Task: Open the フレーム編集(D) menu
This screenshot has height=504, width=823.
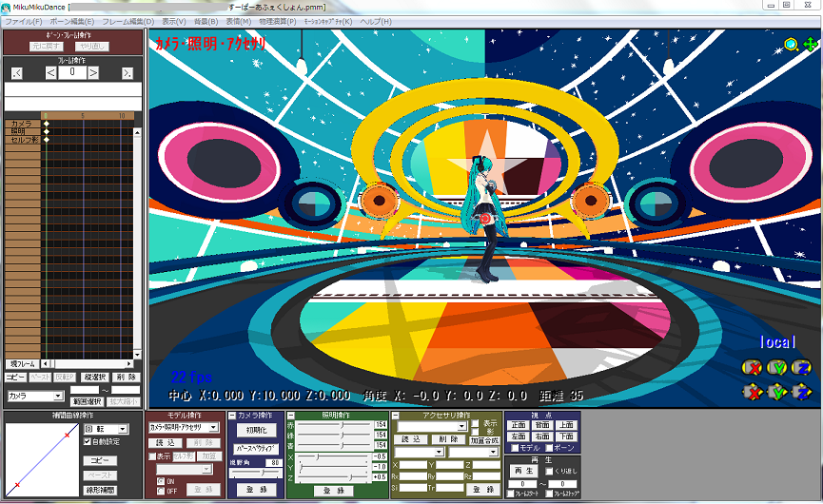Action: pos(128,22)
